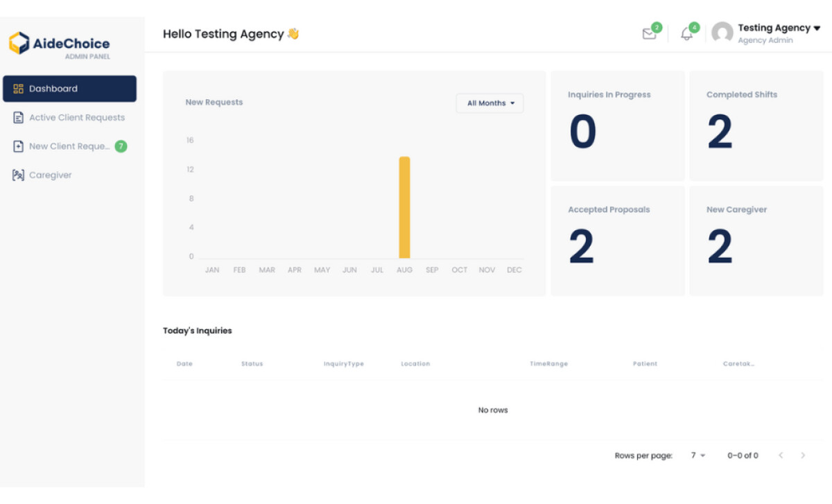Click the Active Client Requests sidebar icon
The width and height of the screenshot is (832, 504).
click(x=17, y=117)
